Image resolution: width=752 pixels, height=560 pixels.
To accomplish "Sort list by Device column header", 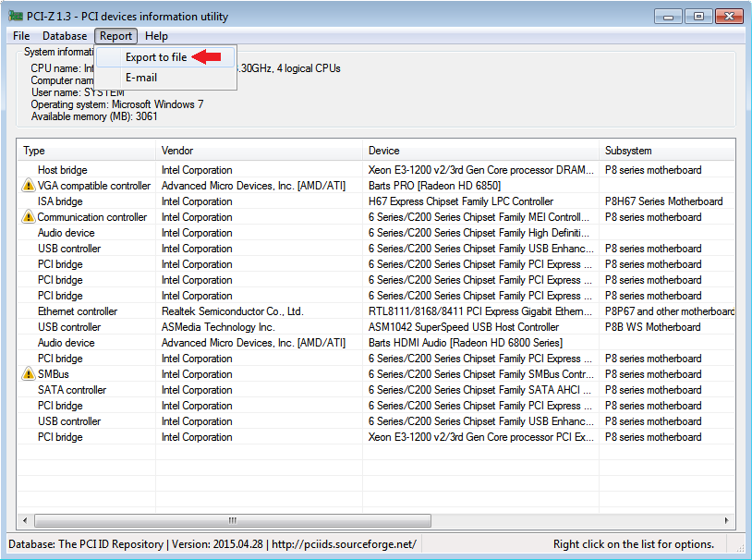I will 480,151.
